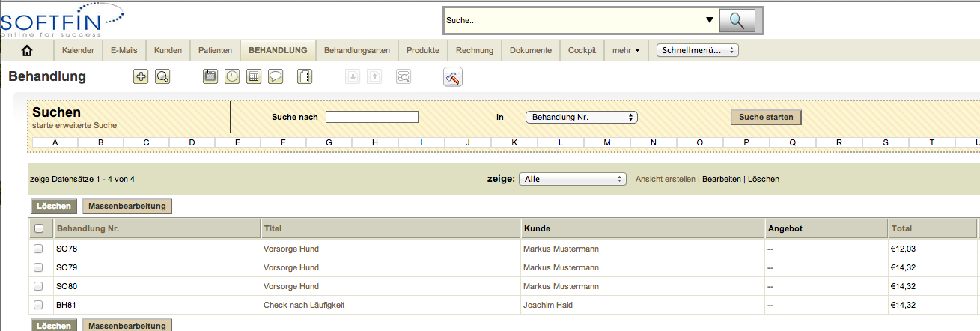Select the checkbox for row BH81
Image resolution: width=980 pixels, height=331 pixels.
[x=39, y=305]
